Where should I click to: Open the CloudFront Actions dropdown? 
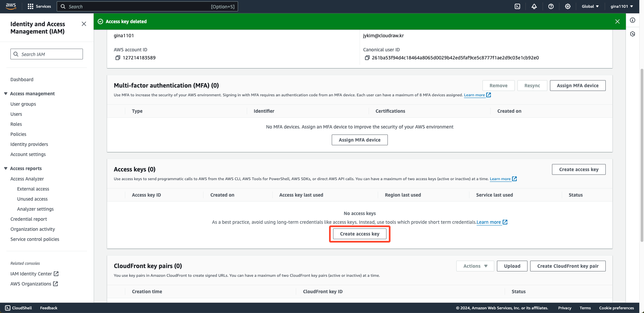coord(475,266)
